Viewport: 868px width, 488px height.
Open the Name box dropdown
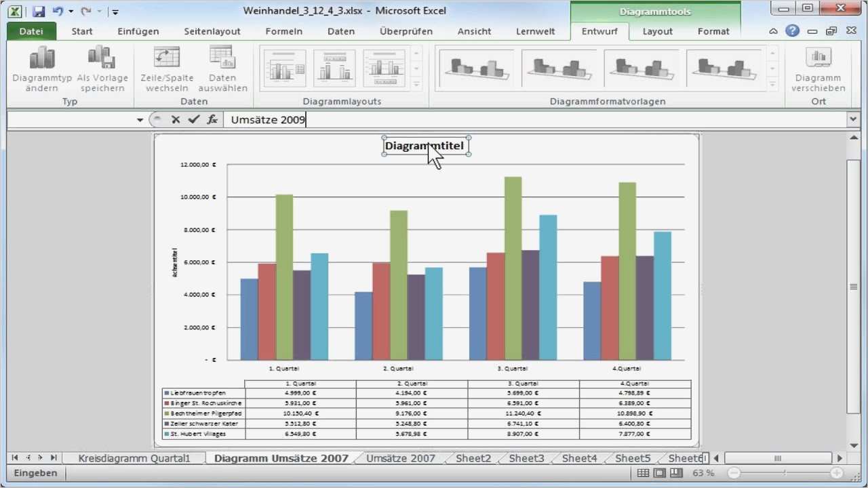(x=140, y=119)
